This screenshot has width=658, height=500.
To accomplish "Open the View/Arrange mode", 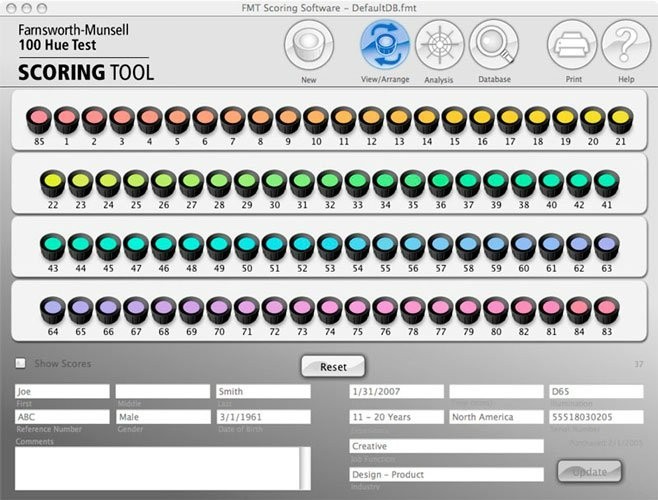I will pos(385,45).
